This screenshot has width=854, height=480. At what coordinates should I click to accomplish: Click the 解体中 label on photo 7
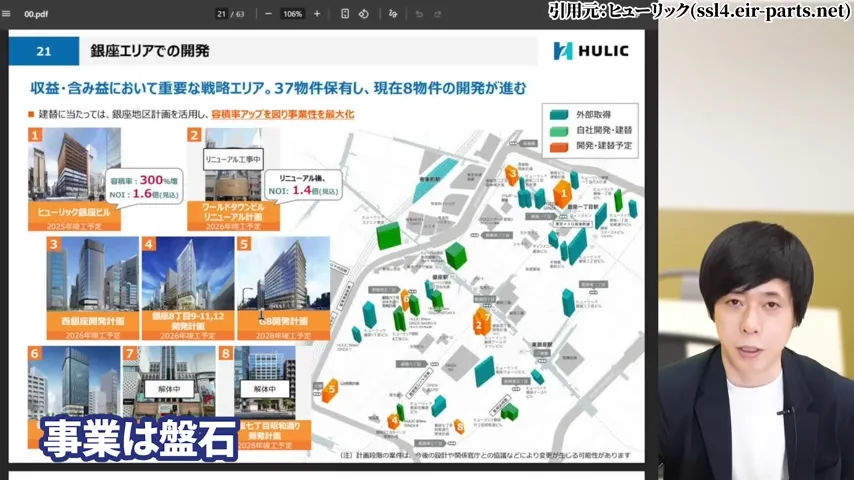(169, 389)
